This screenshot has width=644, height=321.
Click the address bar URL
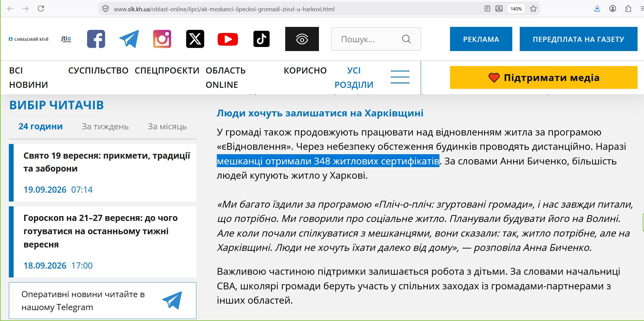click(224, 9)
